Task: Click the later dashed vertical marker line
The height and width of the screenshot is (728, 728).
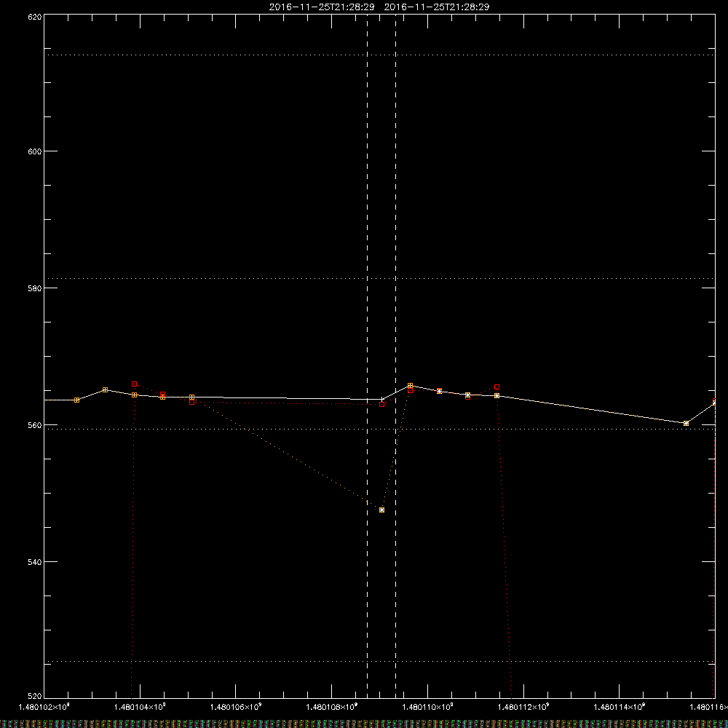Action: pos(395,355)
